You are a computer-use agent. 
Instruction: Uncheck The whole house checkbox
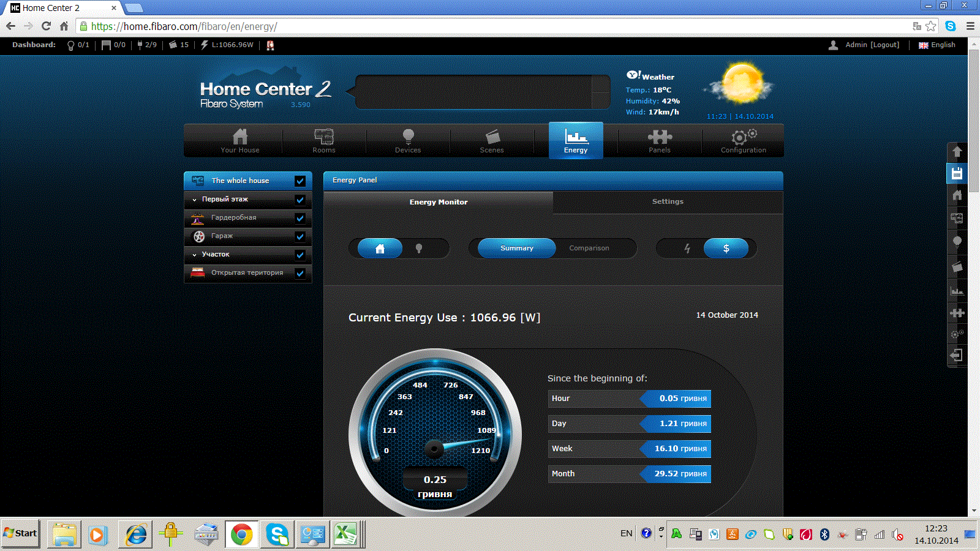(x=300, y=181)
